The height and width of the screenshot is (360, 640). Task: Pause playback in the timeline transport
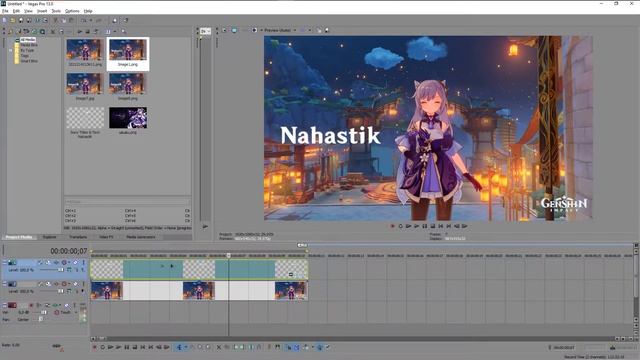tap(127, 347)
